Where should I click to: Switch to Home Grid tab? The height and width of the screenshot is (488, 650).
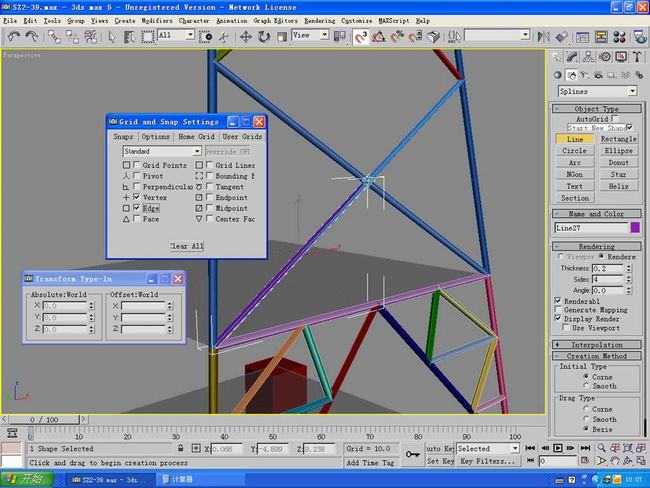(x=196, y=136)
